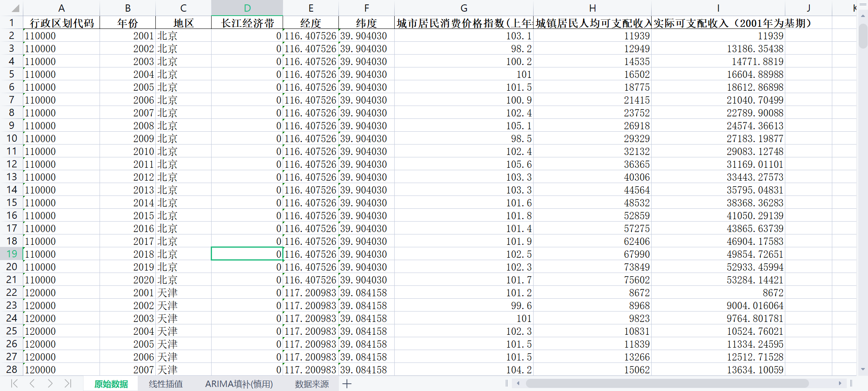Click the 纬度 header cell

coord(367,23)
